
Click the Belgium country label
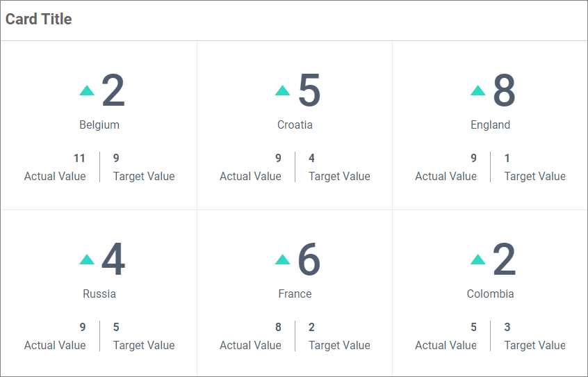(99, 125)
